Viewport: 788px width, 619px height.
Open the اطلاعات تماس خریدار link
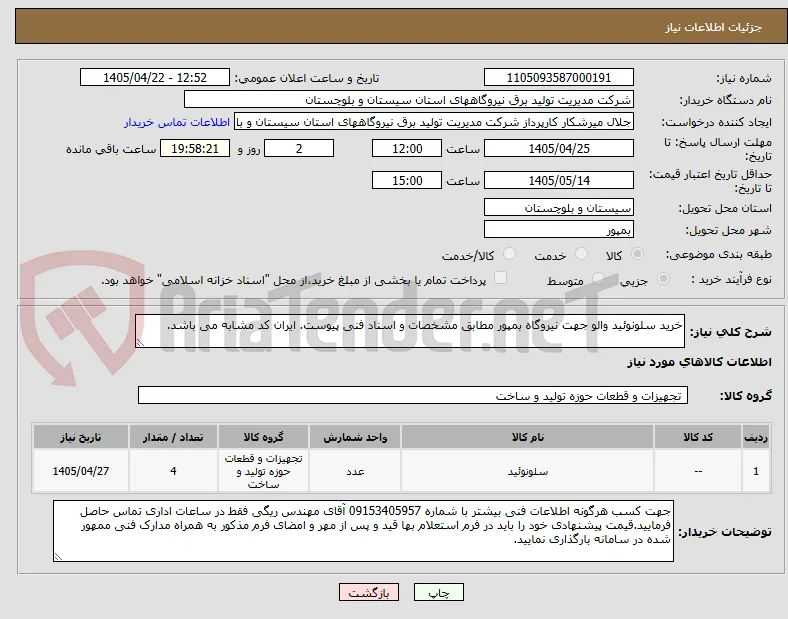[x=177, y=122]
